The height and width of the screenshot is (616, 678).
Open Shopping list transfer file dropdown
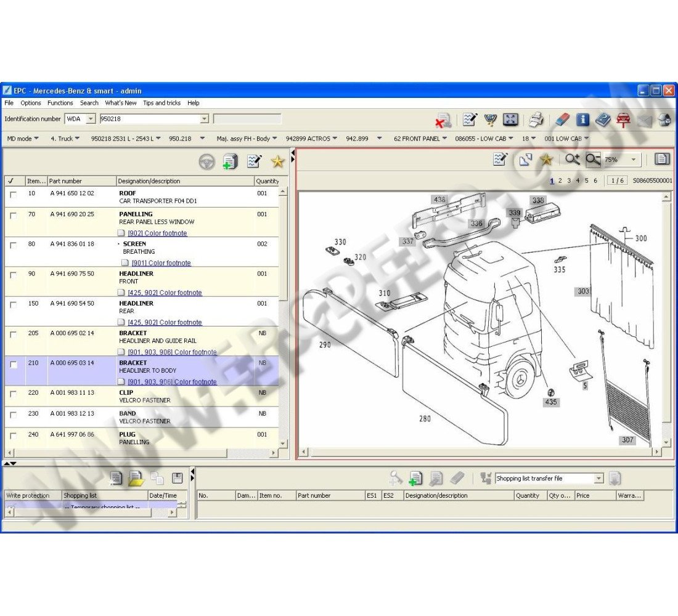click(x=598, y=478)
